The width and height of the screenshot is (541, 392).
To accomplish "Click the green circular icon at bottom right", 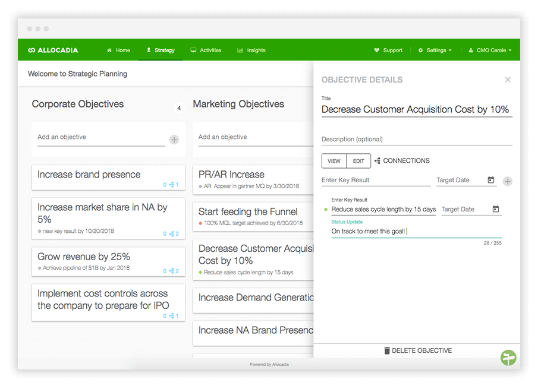I will click(x=508, y=358).
